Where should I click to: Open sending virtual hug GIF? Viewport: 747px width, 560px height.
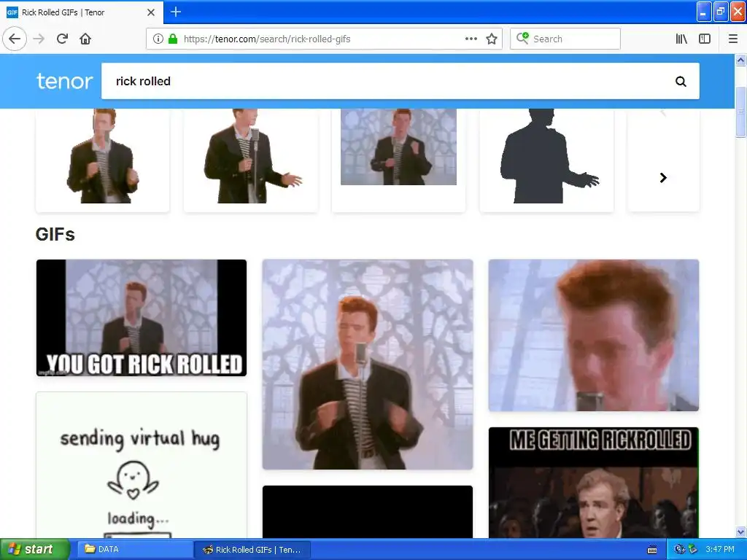tap(142, 465)
